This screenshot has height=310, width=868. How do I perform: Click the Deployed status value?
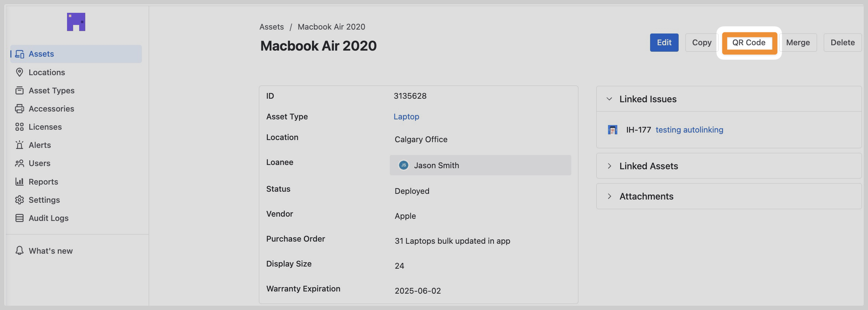[x=412, y=191]
